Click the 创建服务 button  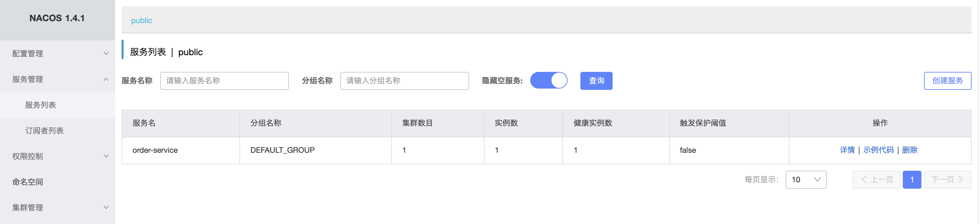[x=947, y=81]
